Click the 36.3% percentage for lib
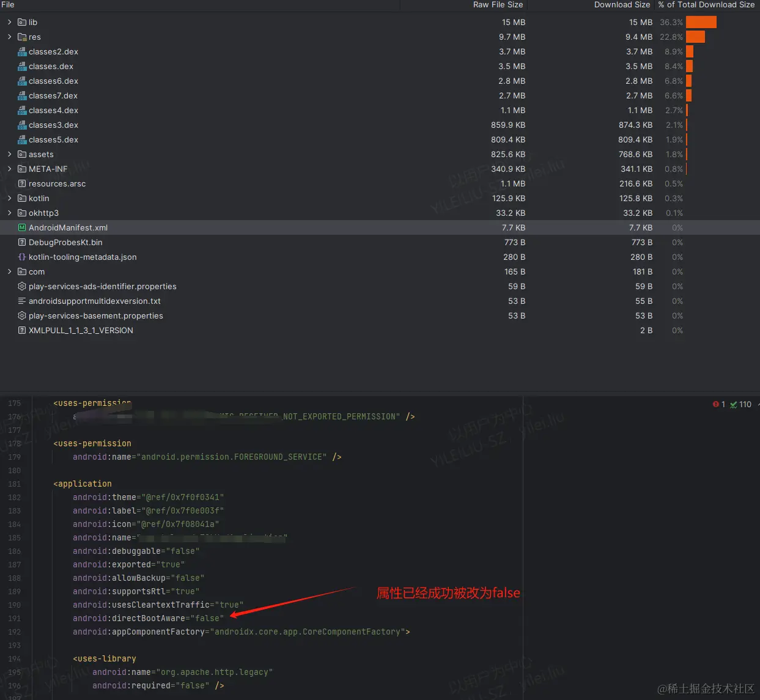The image size is (760, 700). pos(671,22)
